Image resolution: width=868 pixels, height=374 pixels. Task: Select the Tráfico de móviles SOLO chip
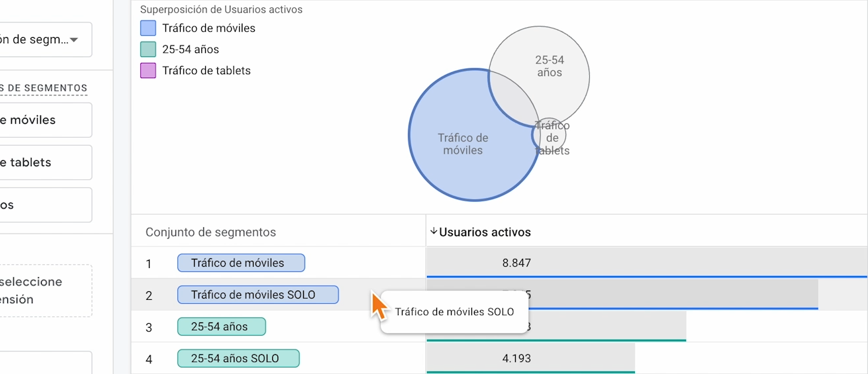[x=258, y=295]
